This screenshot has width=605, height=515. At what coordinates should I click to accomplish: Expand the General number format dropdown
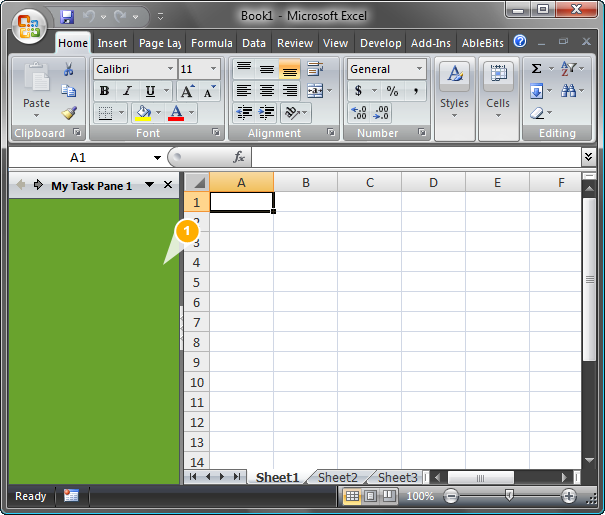point(419,69)
